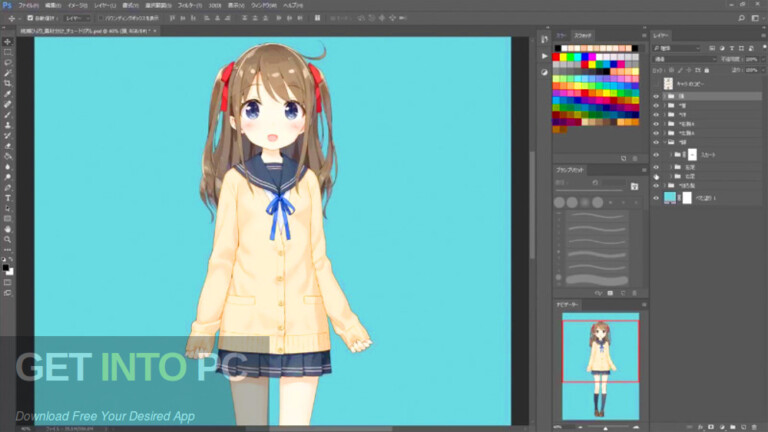
Task: Filter layers by type layers (T icon)
Action: (x=732, y=48)
